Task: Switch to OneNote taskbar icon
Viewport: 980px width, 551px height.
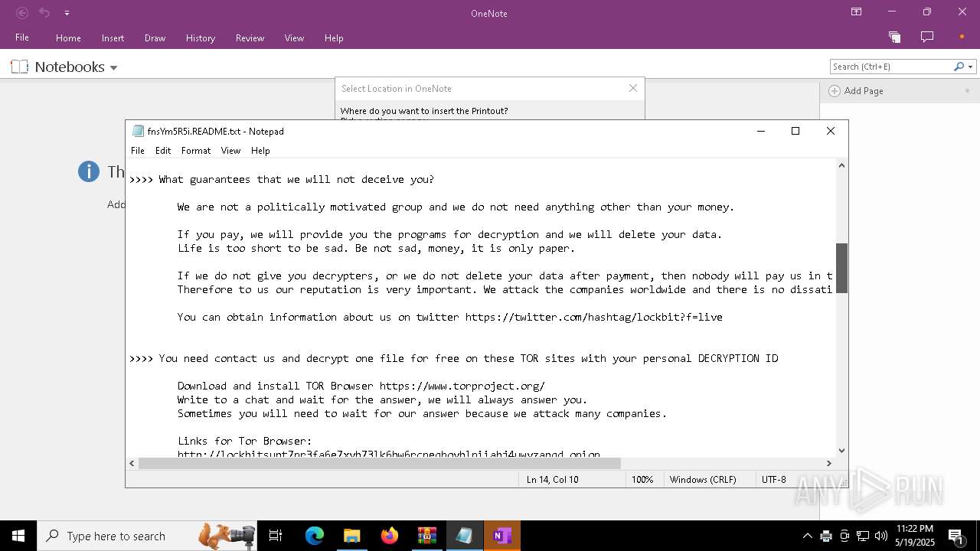Action: coord(501,536)
